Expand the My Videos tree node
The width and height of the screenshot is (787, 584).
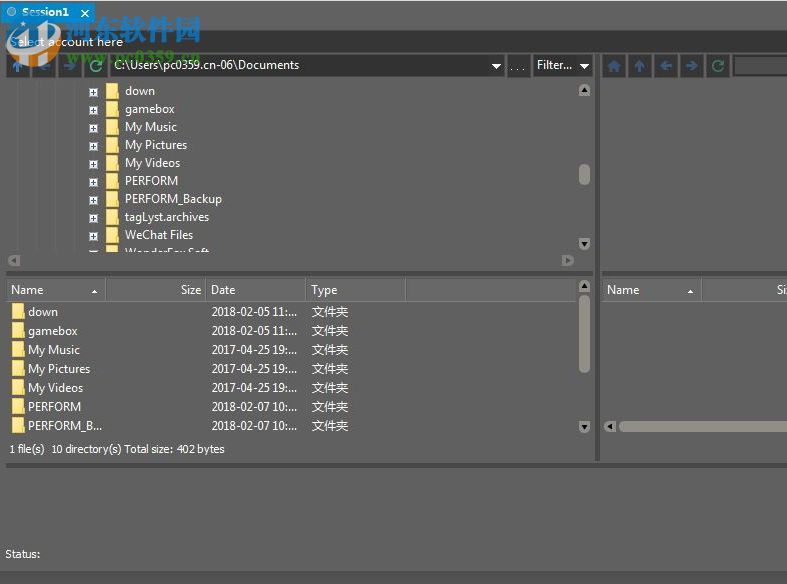pos(93,165)
